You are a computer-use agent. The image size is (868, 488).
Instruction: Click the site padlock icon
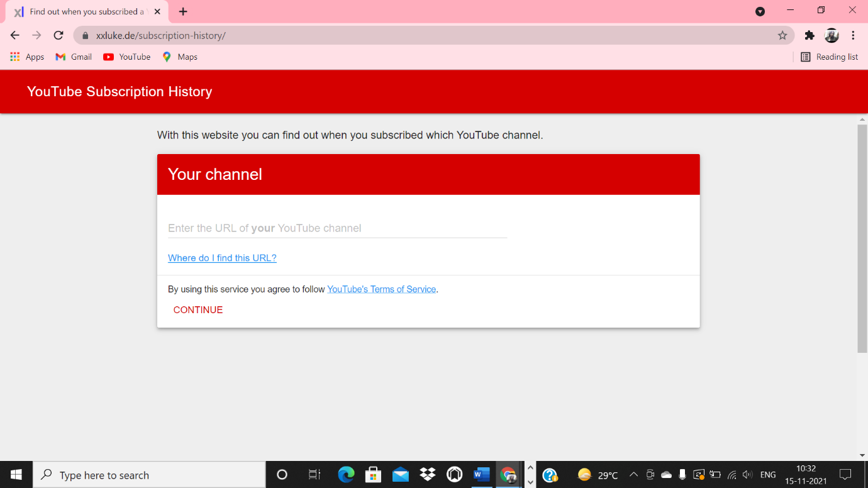click(x=86, y=36)
